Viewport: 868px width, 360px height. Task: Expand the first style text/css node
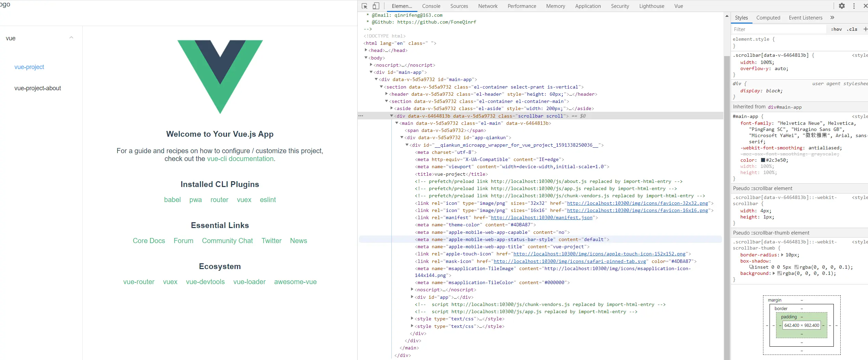412,319
